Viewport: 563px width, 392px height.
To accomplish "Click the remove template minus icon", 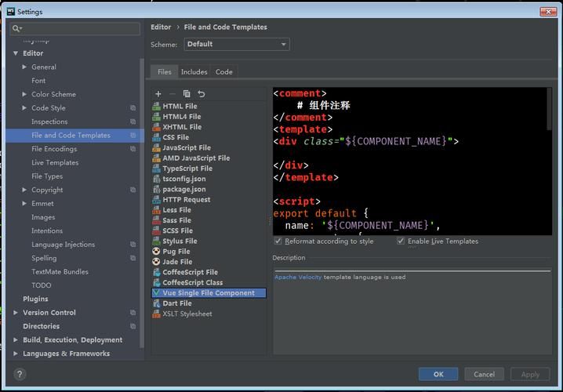I will pyautogui.click(x=173, y=94).
